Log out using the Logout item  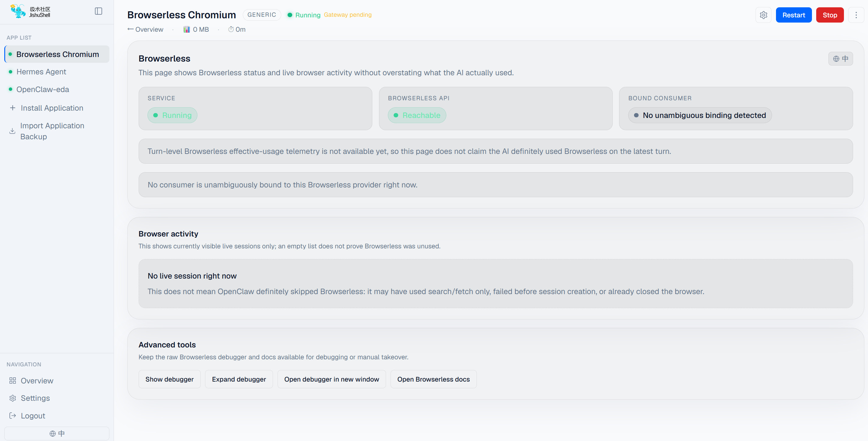(57, 416)
